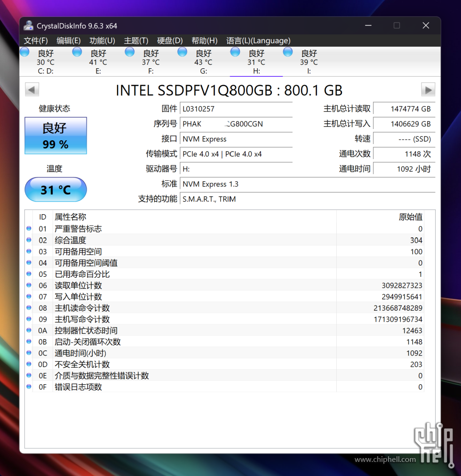This screenshot has width=461, height=476.
Task: Click status dot for attribute 0D 不安全关机计数
Action: coord(29,363)
